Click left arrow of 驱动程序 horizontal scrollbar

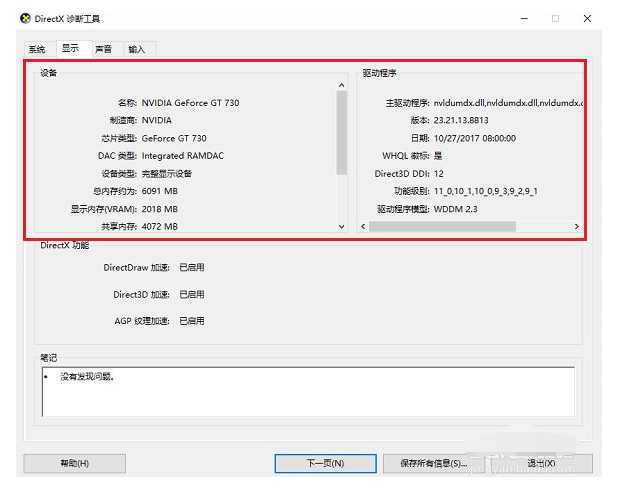363,227
